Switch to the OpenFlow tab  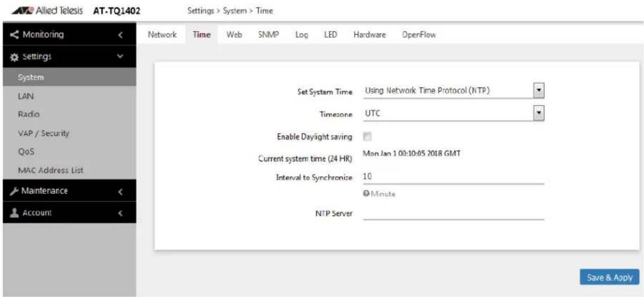tap(419, 35)
